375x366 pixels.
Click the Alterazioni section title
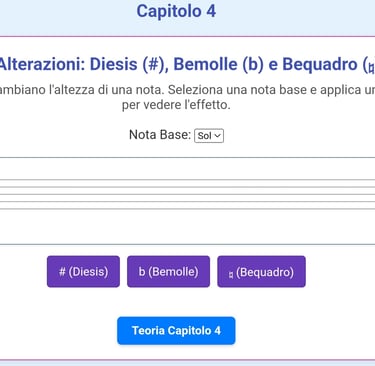point(187,64)
